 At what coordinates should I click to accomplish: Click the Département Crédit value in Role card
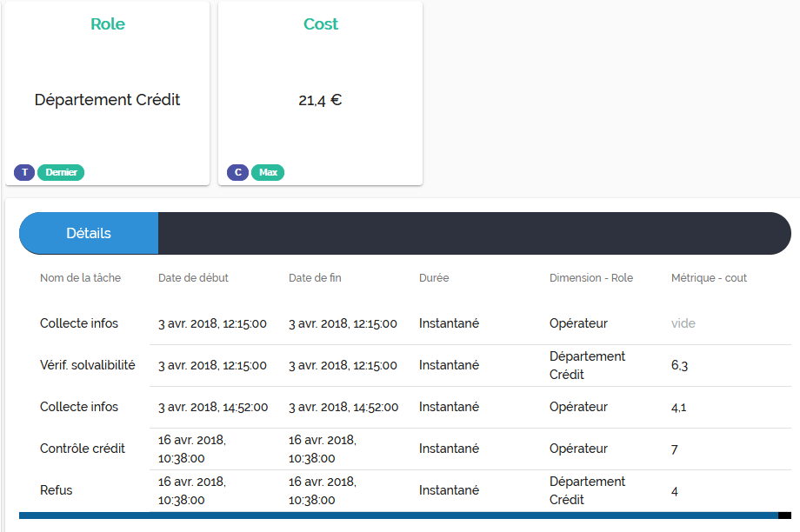coord(108,100)
